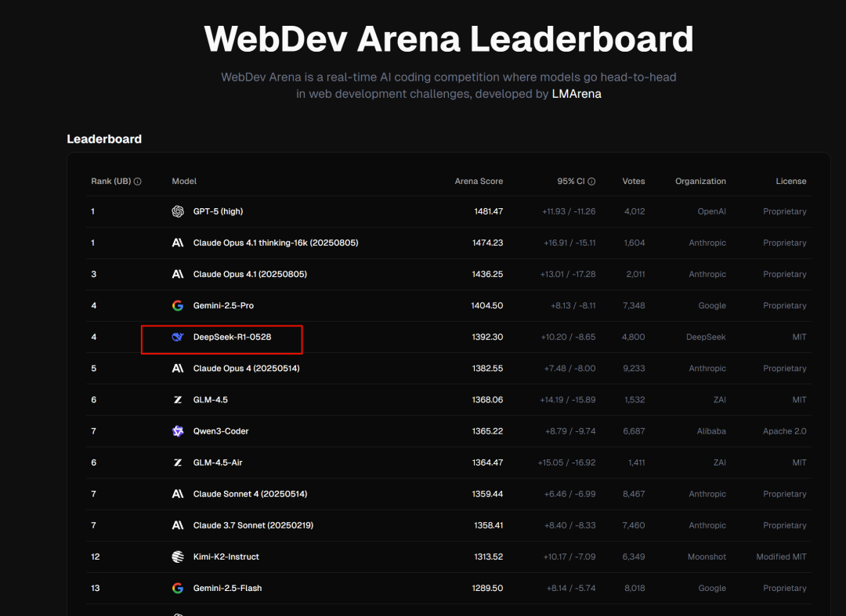Click the Leaderboard section heading

pyautogui.click(x=104, y=139)
